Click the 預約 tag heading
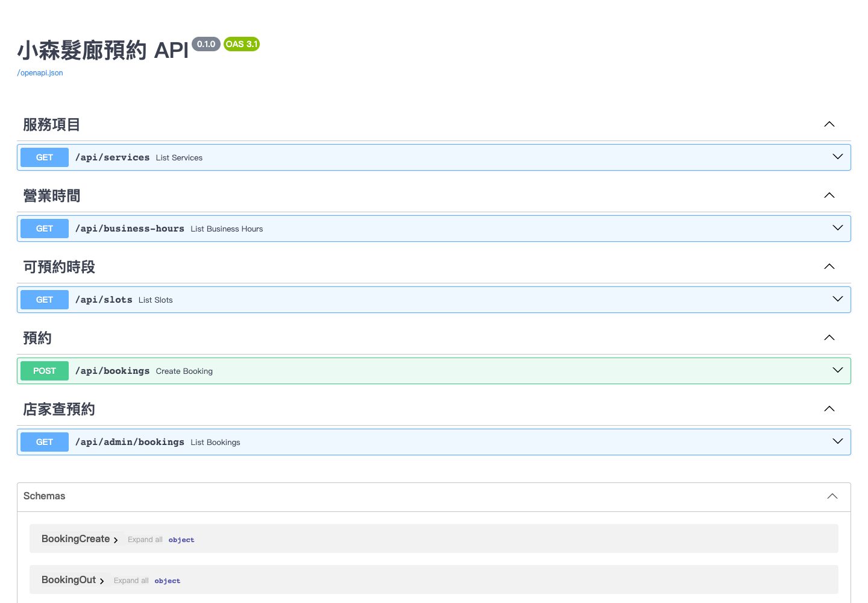Screen dimensions: 868x603 (37, 338)
